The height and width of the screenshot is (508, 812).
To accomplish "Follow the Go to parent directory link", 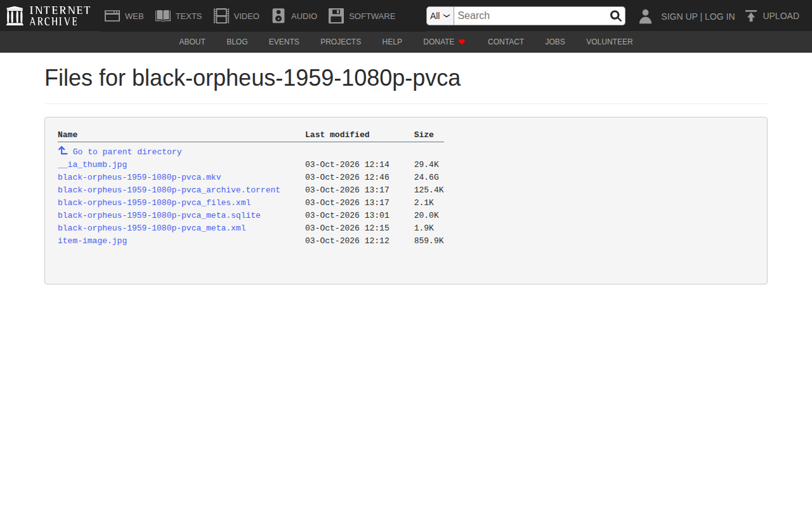I will [x=128, y=152].
